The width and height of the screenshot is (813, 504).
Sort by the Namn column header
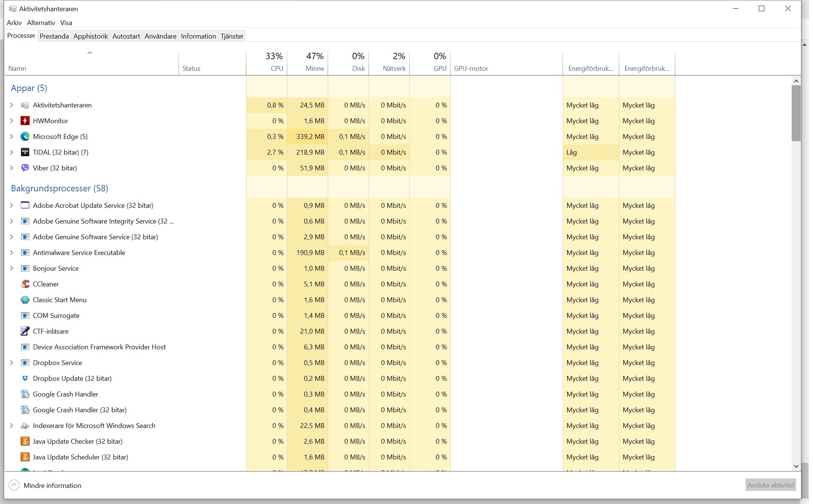pyautogui.click(x=92, y=63)
